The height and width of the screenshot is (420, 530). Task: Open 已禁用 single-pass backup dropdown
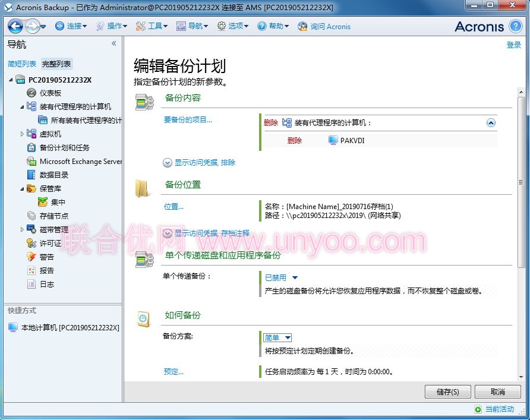pyautogui.click(x=281, y=278)
